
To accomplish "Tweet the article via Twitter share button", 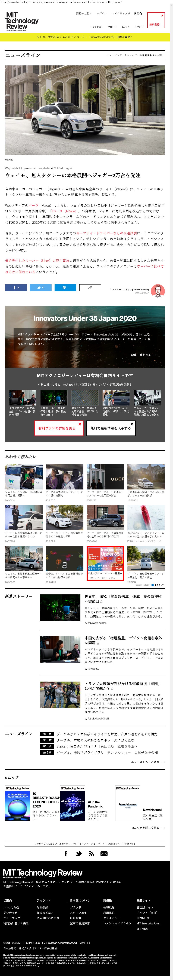I will (x=41, y=288).
